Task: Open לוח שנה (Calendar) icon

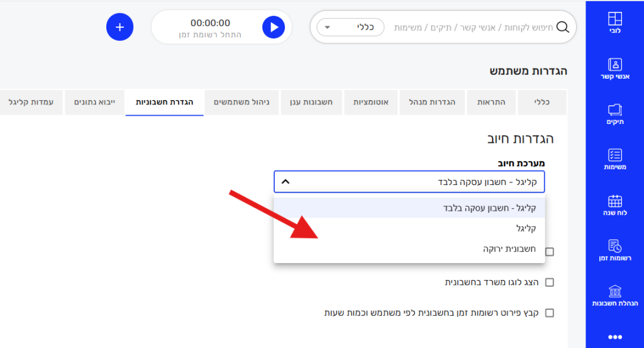Action: point(614,205)
